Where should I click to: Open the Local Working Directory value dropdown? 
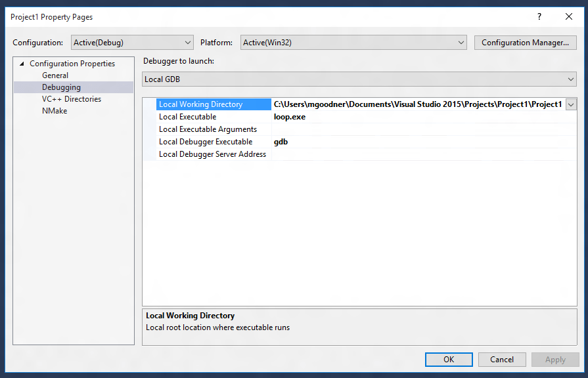pos(570,104)
